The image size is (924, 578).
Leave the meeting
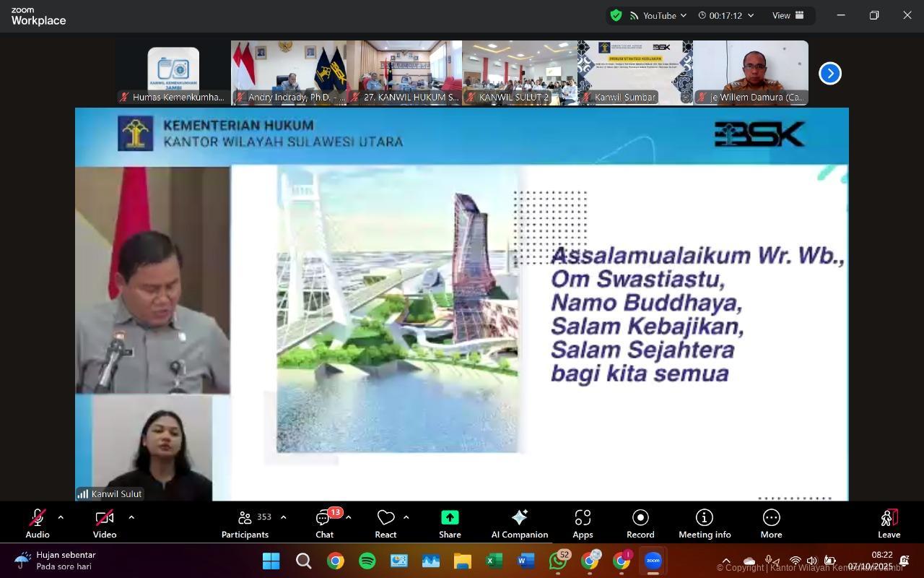pos(889,523)
